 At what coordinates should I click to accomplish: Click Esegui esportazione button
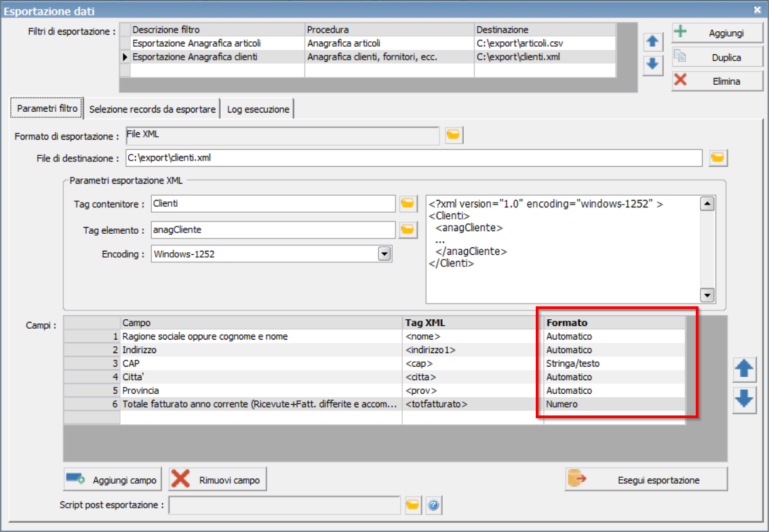(646, 480)
